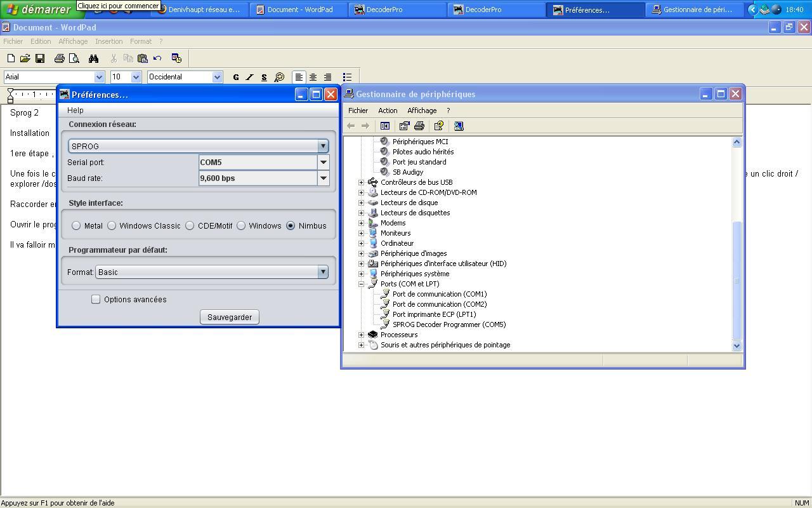The height and width of the screenshot is (508, 812).
Task: Toggle underline (S) formatting
Action: point(264,77)
